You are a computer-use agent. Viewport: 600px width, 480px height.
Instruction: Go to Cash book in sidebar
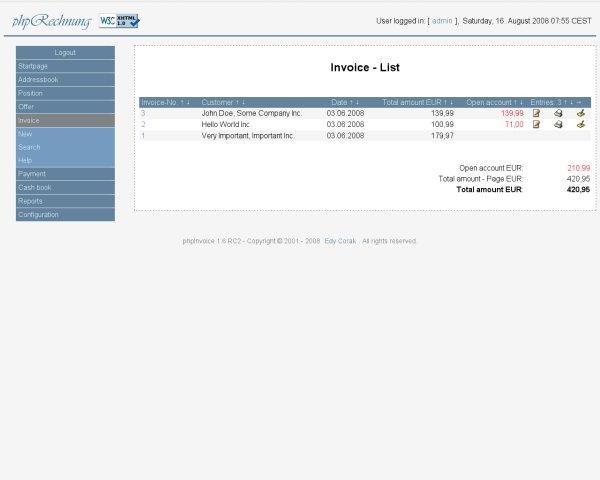pyautogui.click(x=35, y=187)
